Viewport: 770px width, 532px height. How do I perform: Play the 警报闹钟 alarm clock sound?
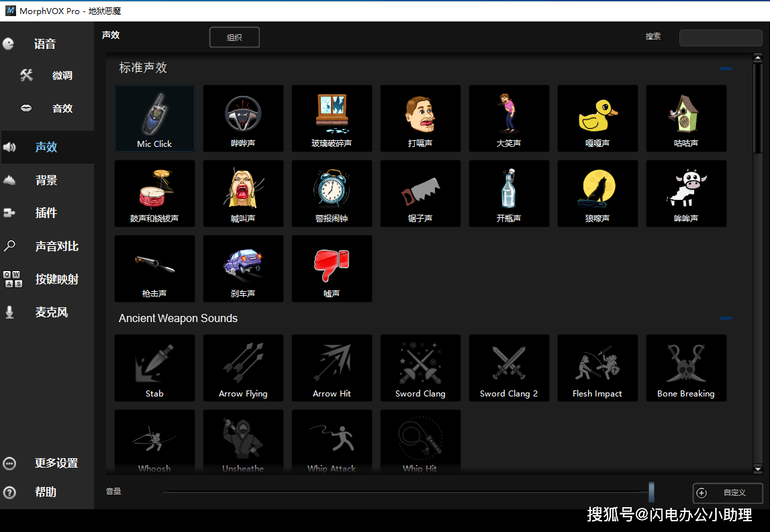[332, 193]
